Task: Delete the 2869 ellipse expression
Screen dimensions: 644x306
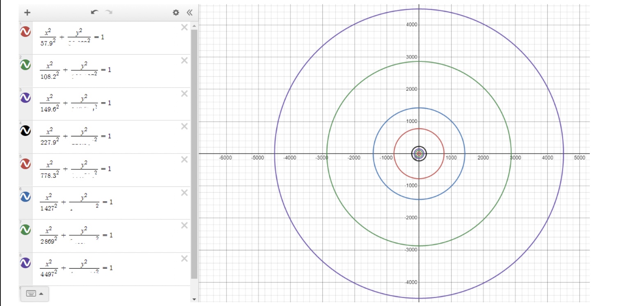Action: pos(184,225)
